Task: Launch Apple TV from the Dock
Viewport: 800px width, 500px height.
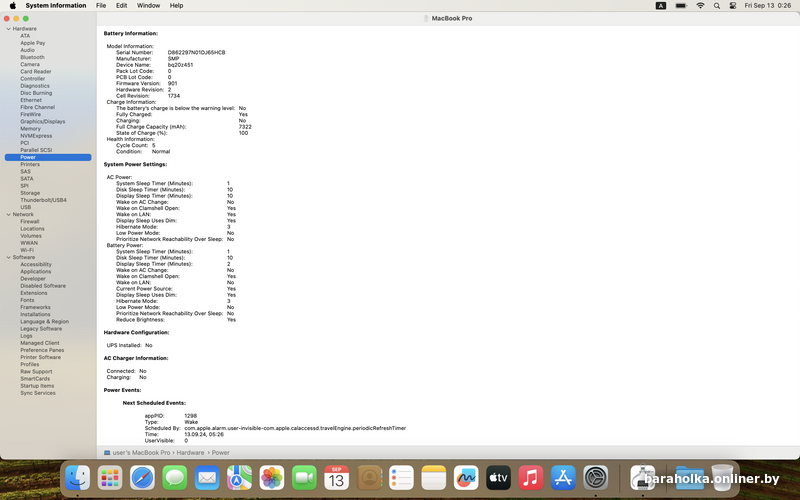Action: point(498,478)
